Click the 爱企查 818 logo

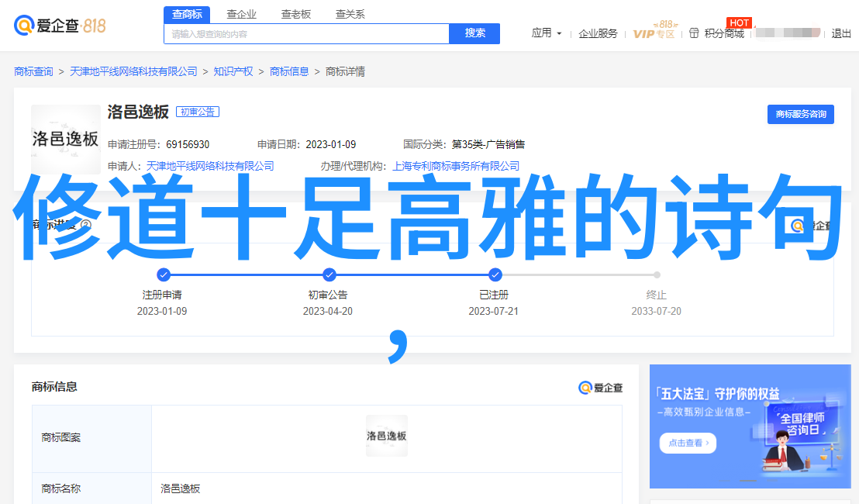point(60,25)
